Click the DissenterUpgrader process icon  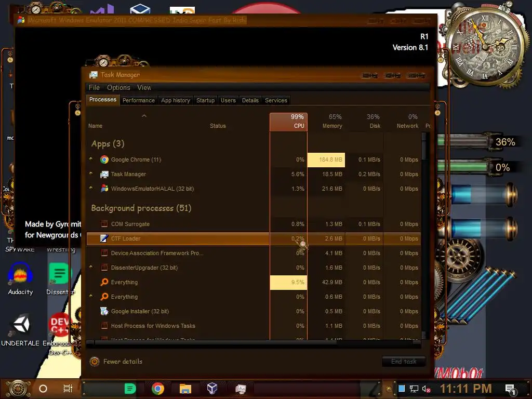coord(104,268)
